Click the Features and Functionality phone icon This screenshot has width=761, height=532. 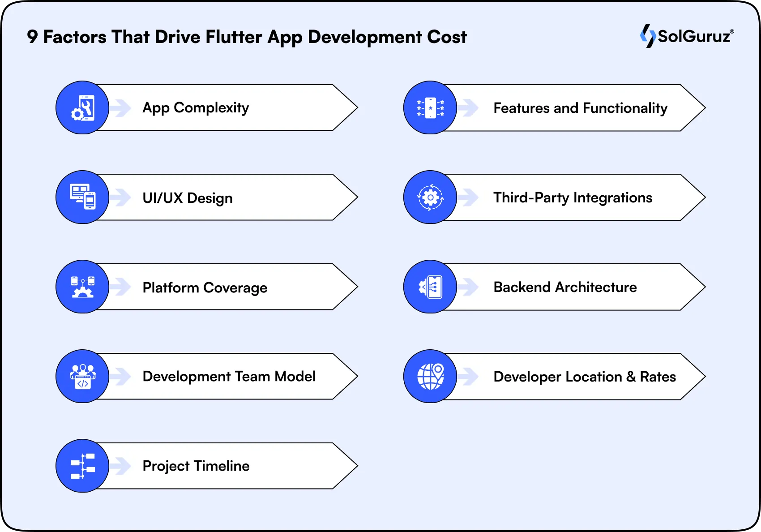tap(430, 107)
